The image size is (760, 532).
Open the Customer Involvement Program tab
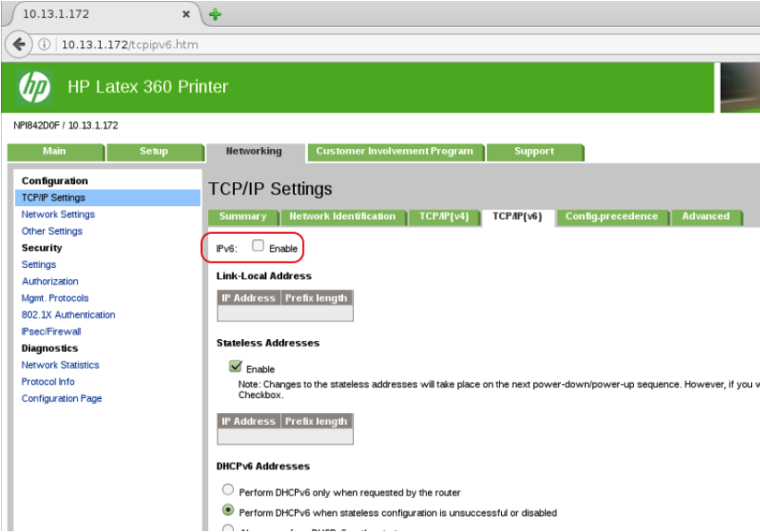394,152
